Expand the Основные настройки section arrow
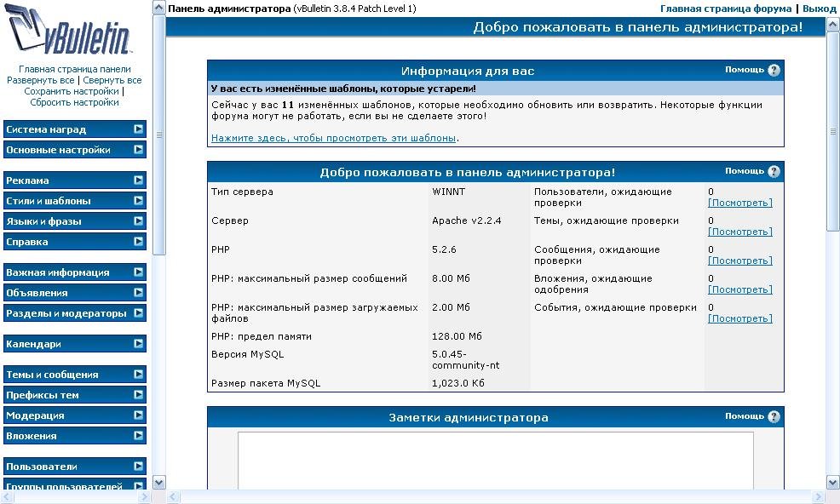This screenshot has height=504, width=840. pos(138,150)
